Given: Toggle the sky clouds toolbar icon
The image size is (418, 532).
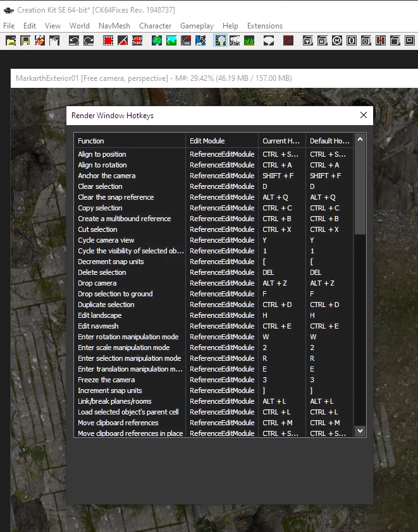Looking at the screenshot, I should (235, 40).
